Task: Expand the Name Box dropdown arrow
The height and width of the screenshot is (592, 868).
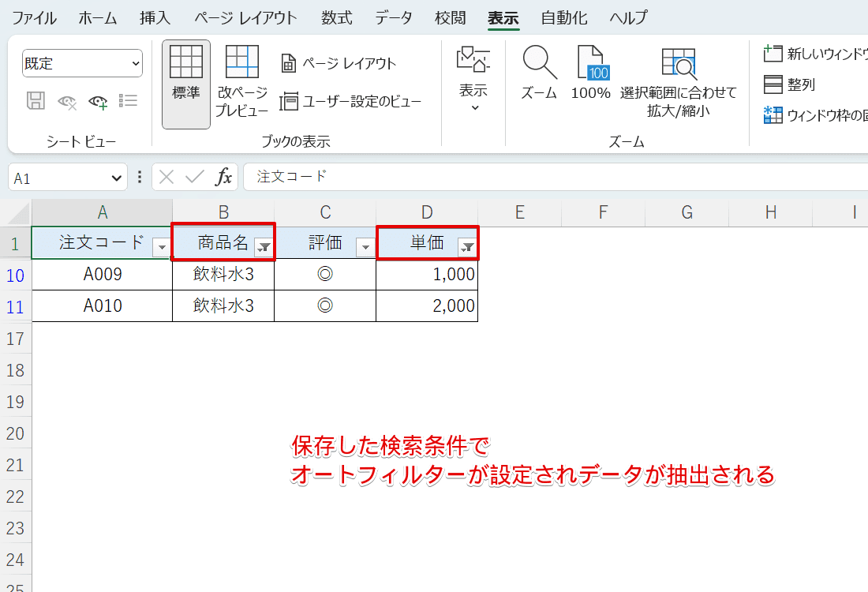Action: tap(116, 178)
